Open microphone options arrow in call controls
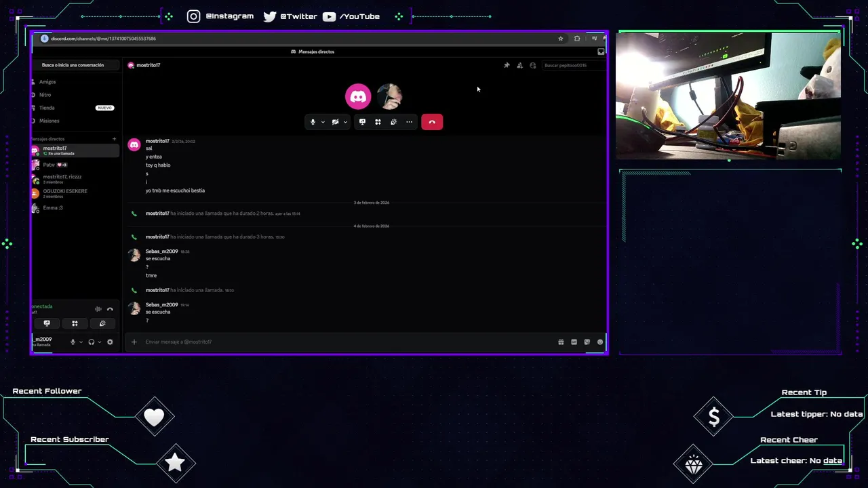Viewport: 868px width, 488px height. pyautogui.click(x=323, y=122)
